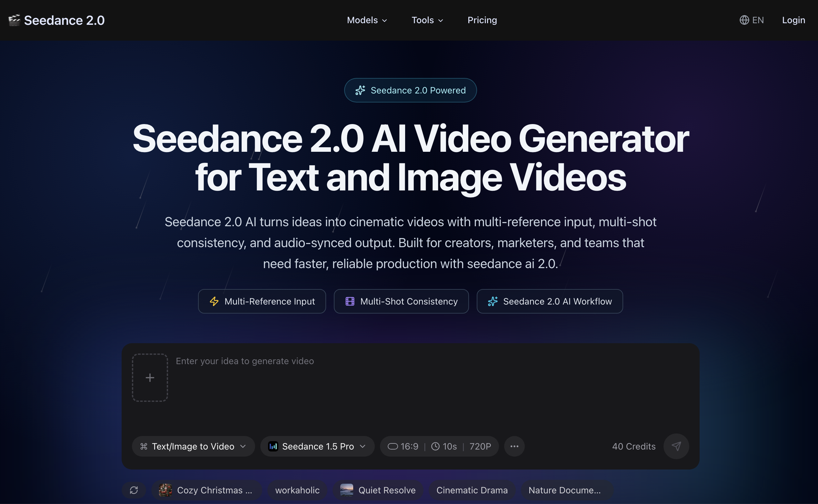Select the Seedance 2.0 AI Workflow chip

point(549,301)
